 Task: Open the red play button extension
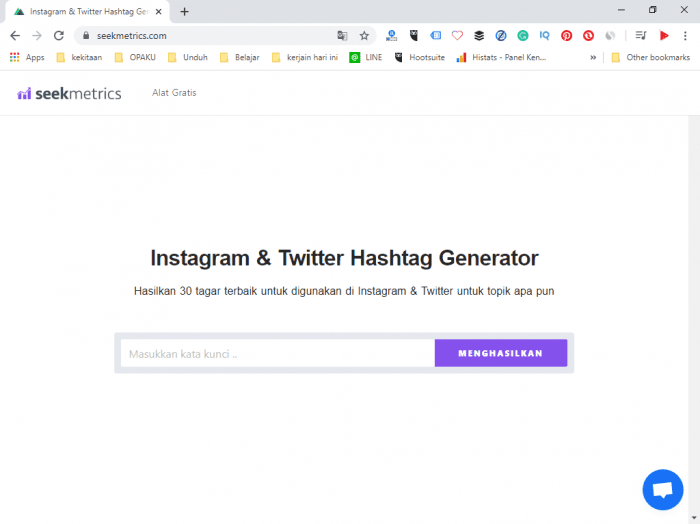click(x=664, y=36)
